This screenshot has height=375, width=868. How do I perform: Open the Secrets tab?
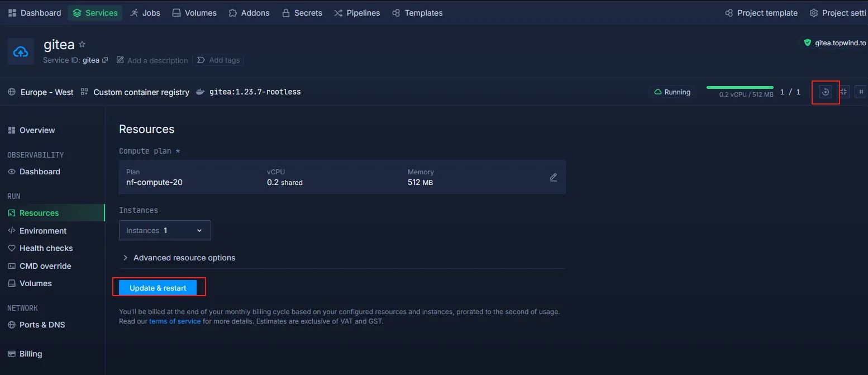point(302,13)
